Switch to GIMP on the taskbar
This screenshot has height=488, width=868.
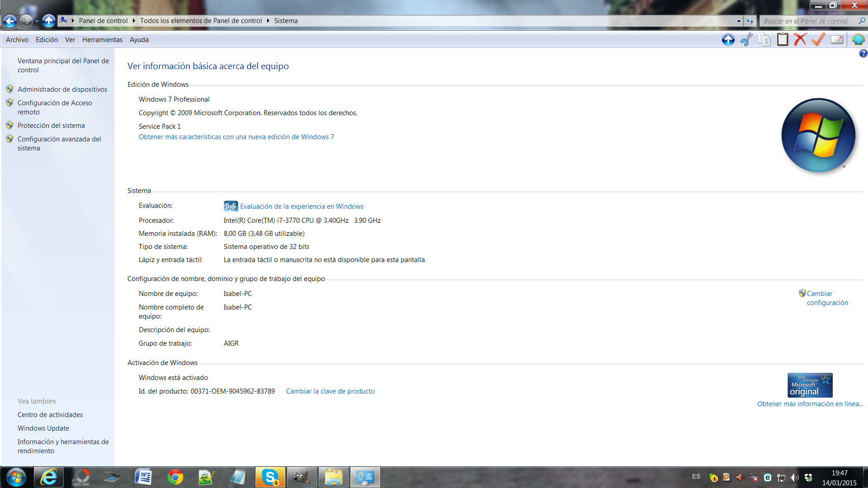click(x=302, y=477)
